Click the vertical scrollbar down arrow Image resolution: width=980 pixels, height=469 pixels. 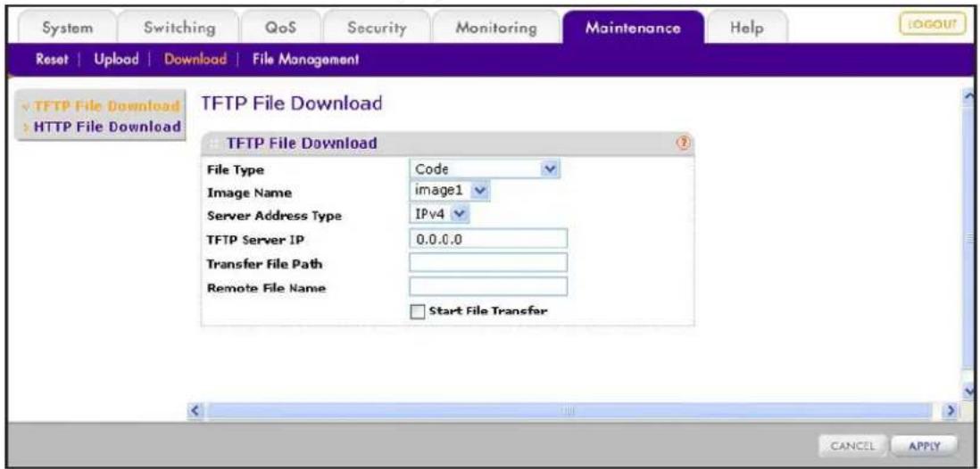(970, 391)
